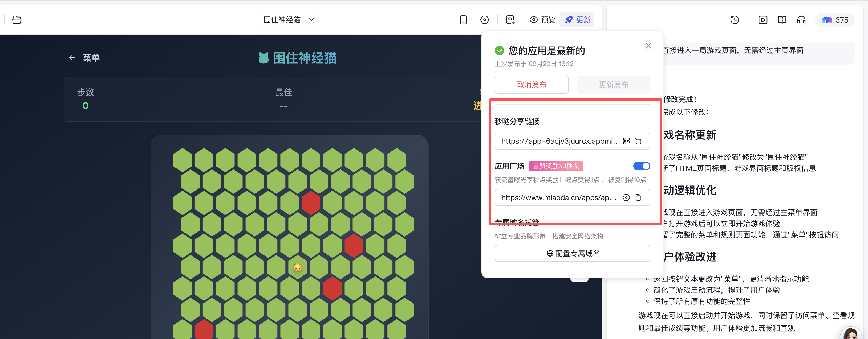Go back via the 菜单 arrow button

84,58
